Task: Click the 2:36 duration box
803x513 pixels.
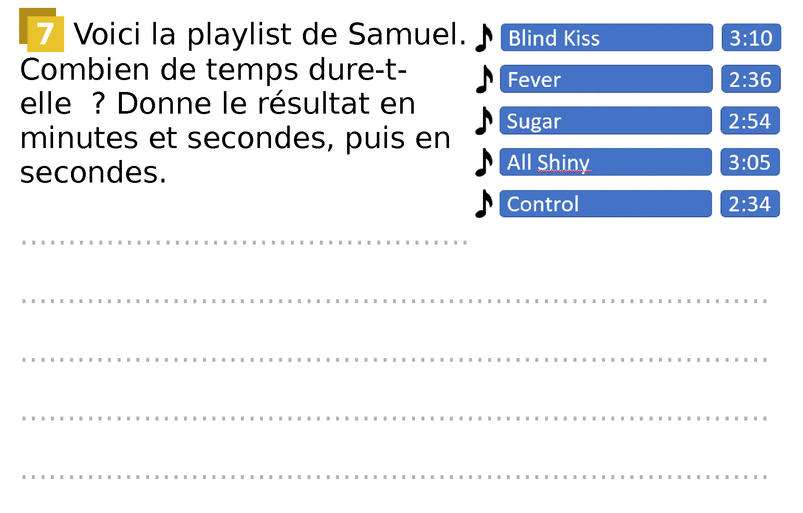Action: [750, 79]
